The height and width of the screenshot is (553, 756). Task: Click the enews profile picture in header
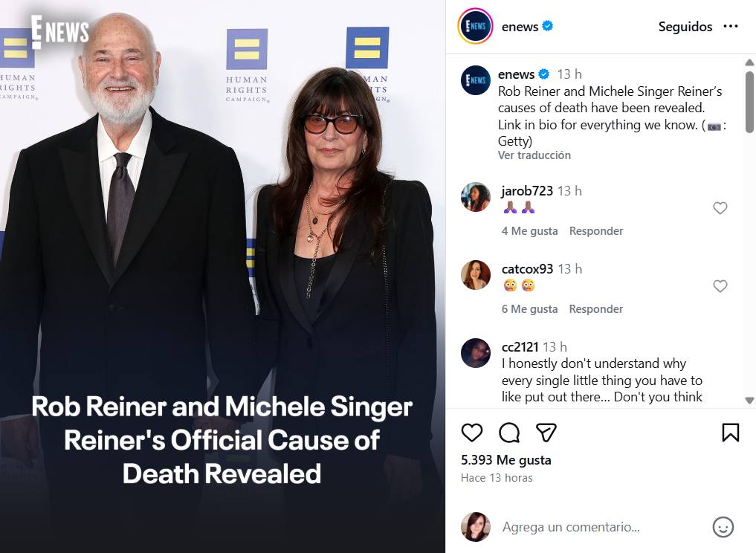tap(475, 27)
